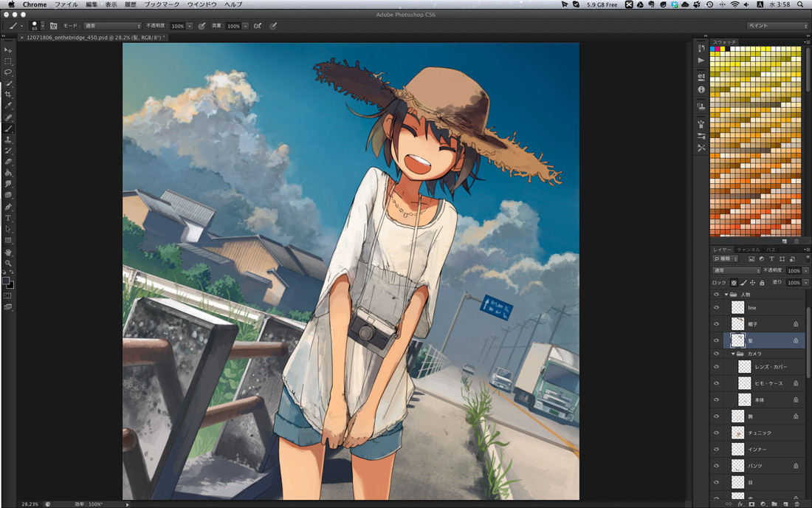The image size is (812, 508).
Task: Hide the line layer
Action: (x=716, y=308)
